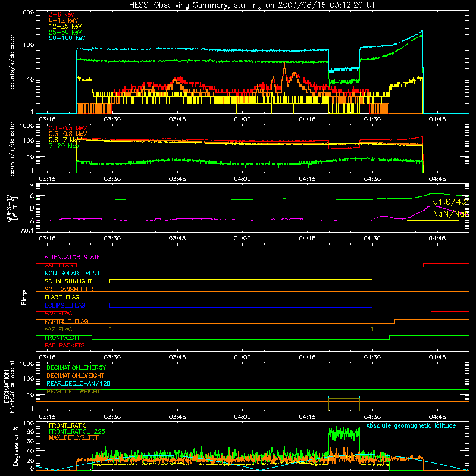Click the DECIMATION_ENERGY legend label

[x=76, y=368]
